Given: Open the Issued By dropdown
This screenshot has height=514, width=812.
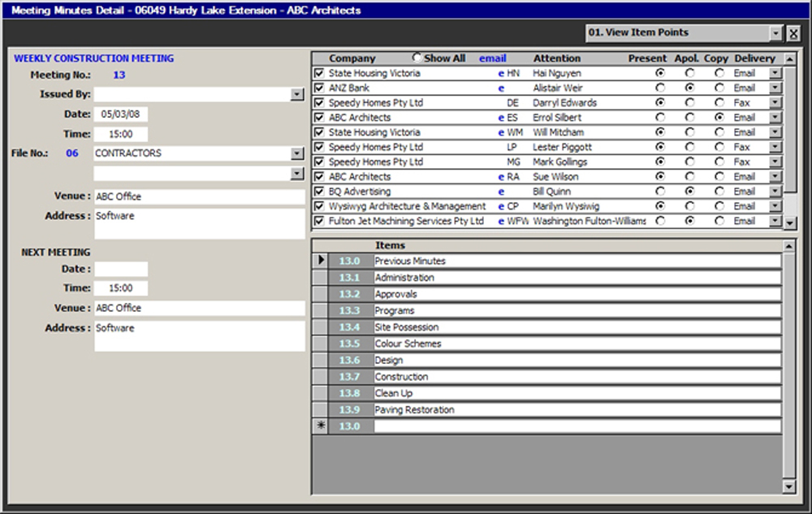Looking at the screenshot, I should 296,95.
